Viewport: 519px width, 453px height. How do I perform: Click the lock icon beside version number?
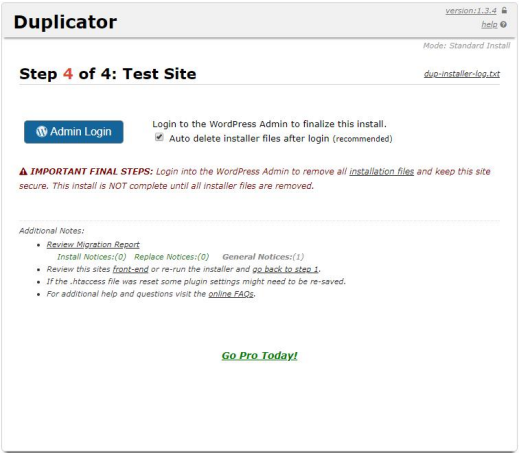point(504,10)
